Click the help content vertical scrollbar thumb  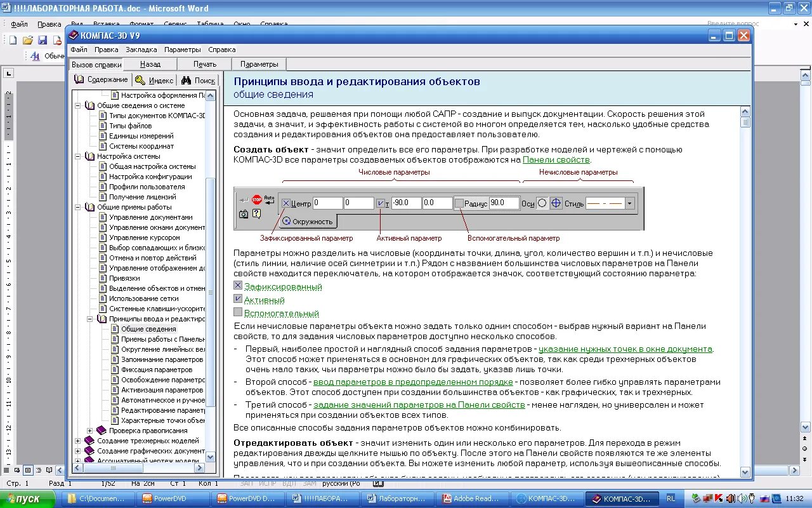745,123
